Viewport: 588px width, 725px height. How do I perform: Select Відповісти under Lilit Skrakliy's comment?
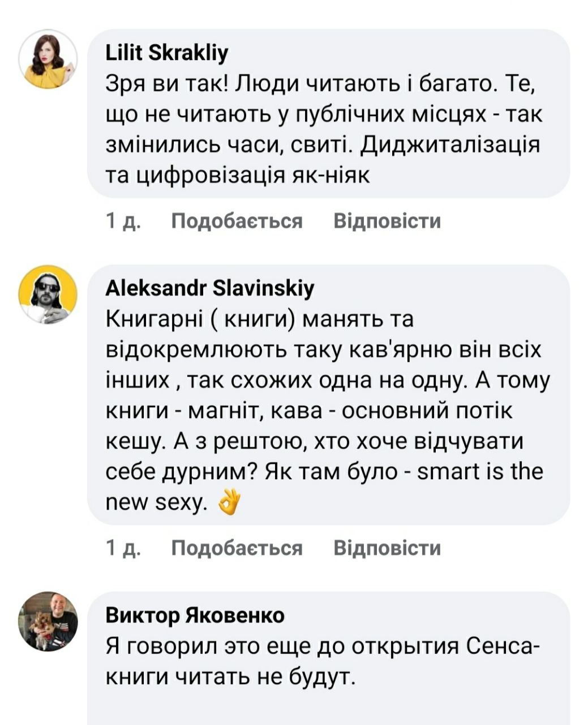coord(390,221)
